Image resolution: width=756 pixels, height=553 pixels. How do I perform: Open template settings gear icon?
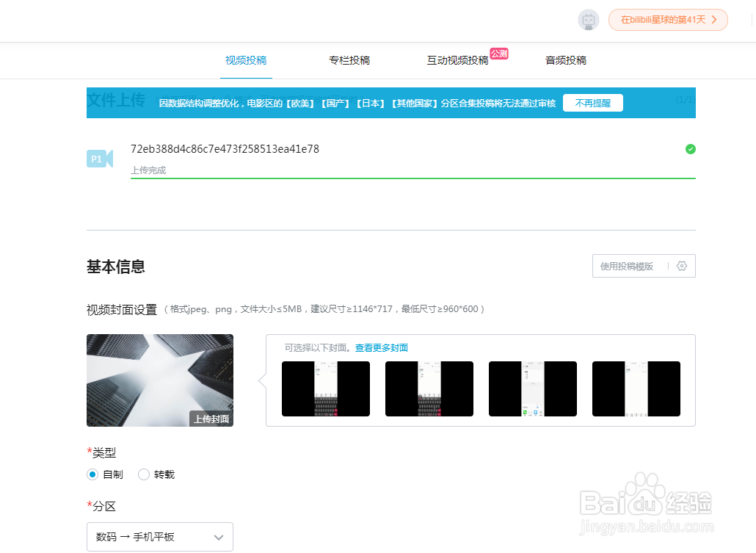tap(682, 266)
